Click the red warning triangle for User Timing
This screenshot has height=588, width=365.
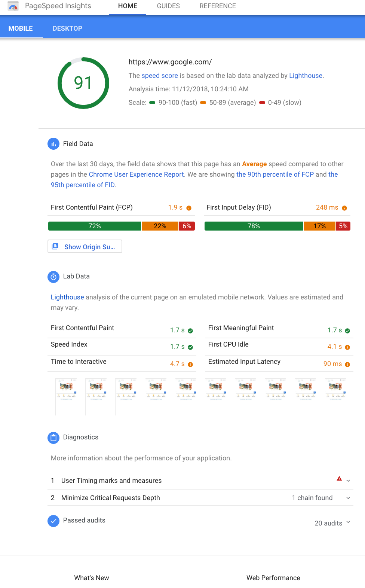point(339,478)
